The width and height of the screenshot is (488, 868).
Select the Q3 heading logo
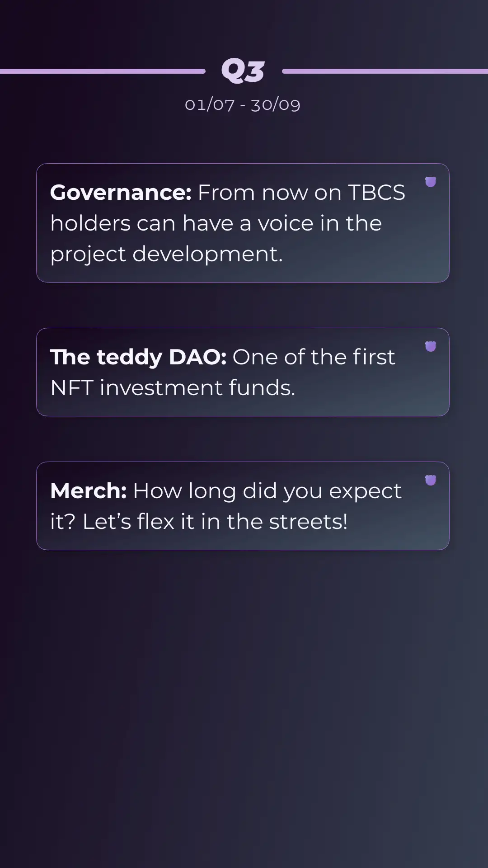tap(243, 71)
